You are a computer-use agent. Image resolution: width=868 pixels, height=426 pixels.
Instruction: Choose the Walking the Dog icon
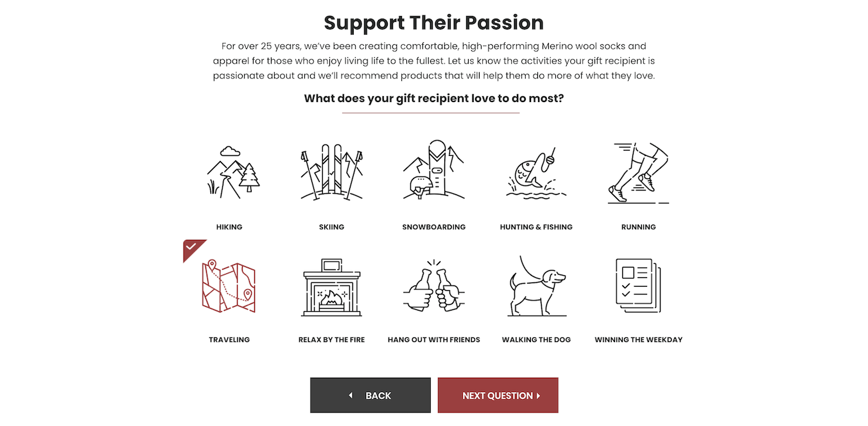pyautogui.click(x=536, y=286)
